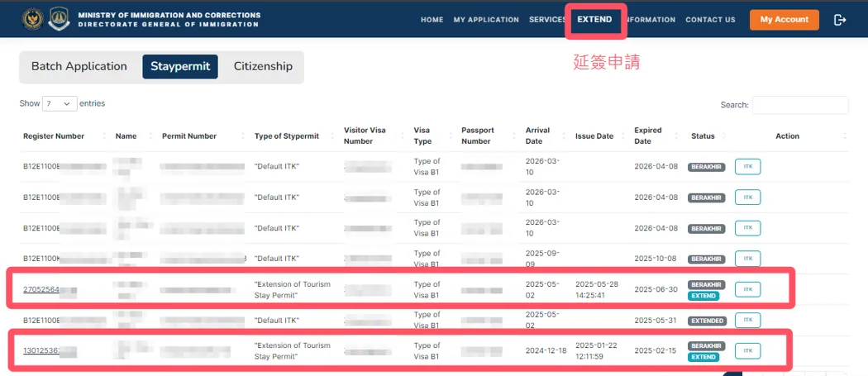Click the Garuda emblem logo
The height and width of the screenshot is (376, 868).
pyautogui.click(x=33, y=19)
